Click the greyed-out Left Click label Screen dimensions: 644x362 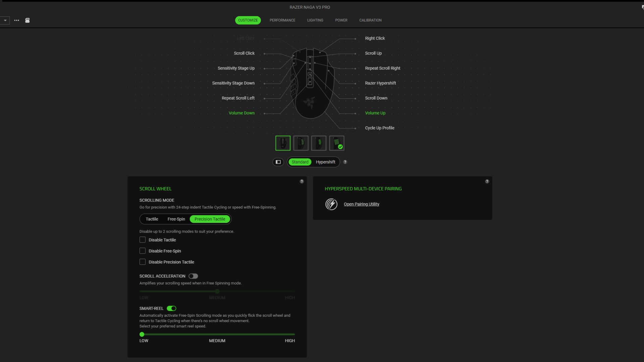pyautogui.click(x=246, y=38)
